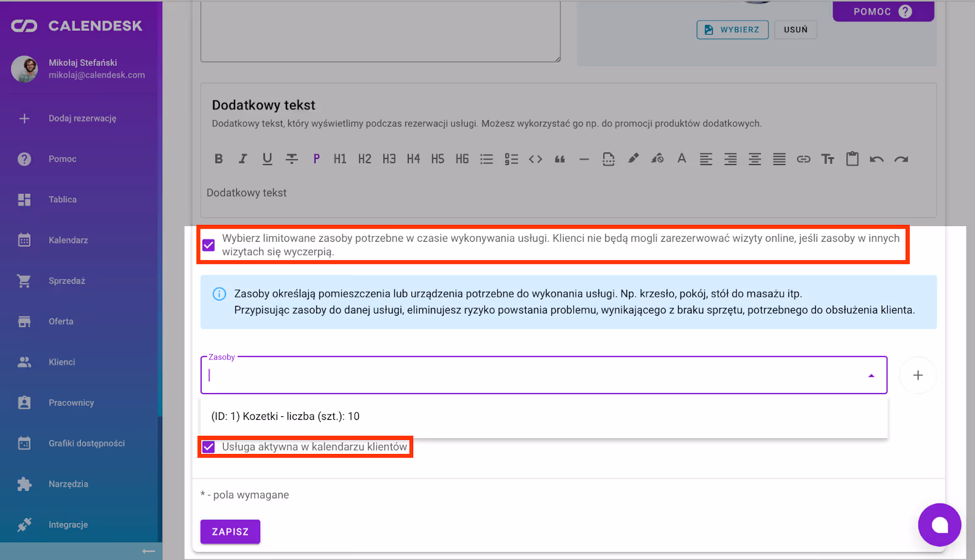Screen dimensions: 975x560
Task: Insert a hyperlink in the editor
Action: click(803, 159)
